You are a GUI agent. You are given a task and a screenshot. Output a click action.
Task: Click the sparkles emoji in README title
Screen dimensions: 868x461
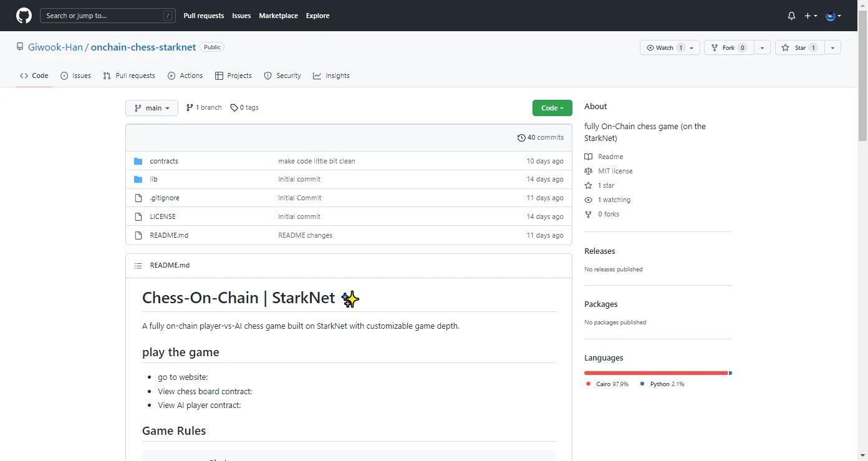(350, 299)
